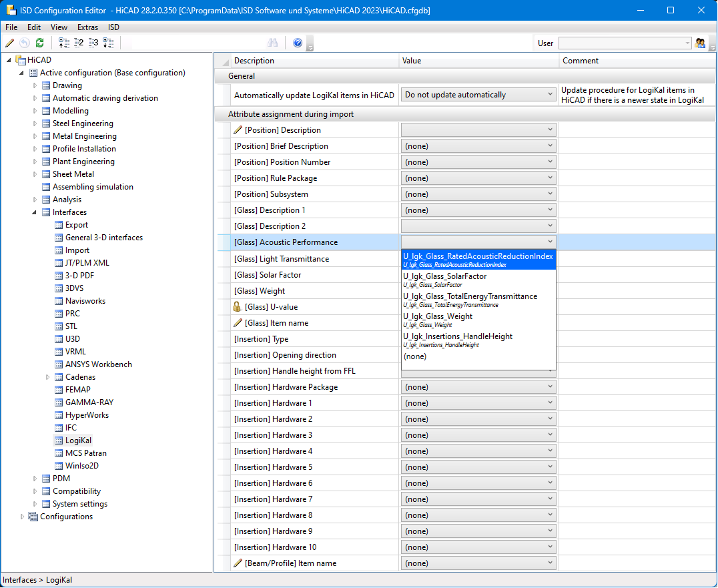718x588 pixels.
Task: Open help with the blue question mark icon
Action: 298,43
